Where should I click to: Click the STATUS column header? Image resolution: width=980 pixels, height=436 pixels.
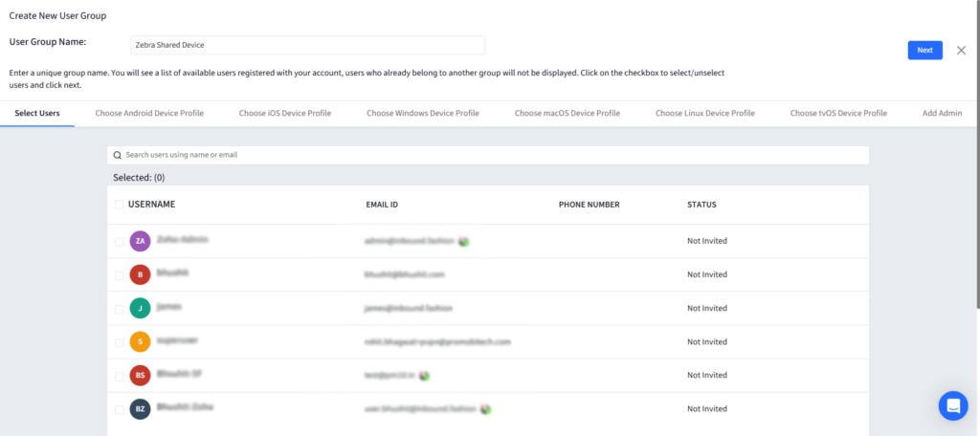702,205
